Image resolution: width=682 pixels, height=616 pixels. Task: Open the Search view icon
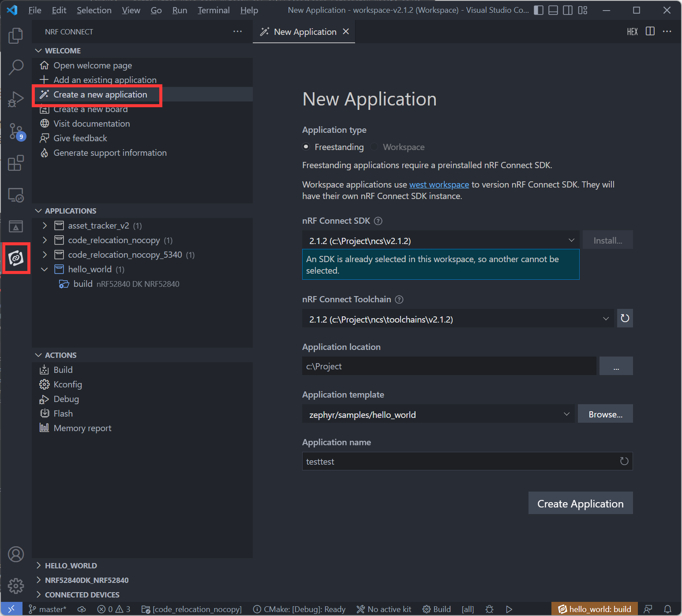16,68
